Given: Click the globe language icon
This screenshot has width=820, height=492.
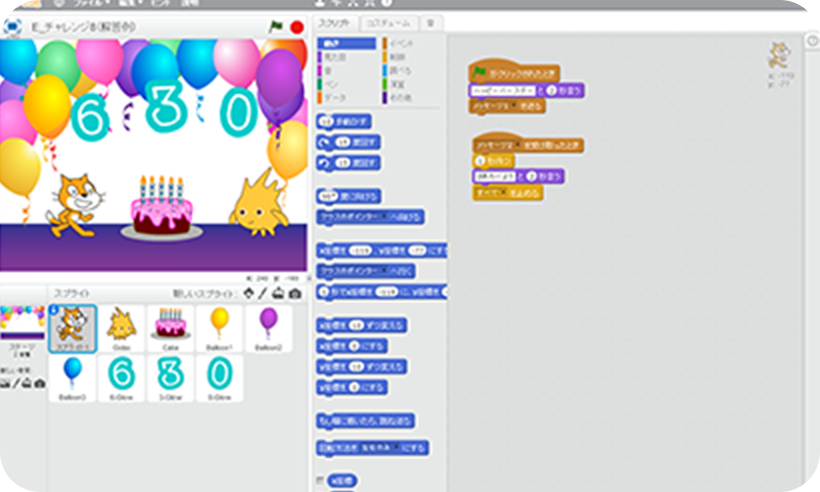Looking at the screenshot, I should pos(60,4).
